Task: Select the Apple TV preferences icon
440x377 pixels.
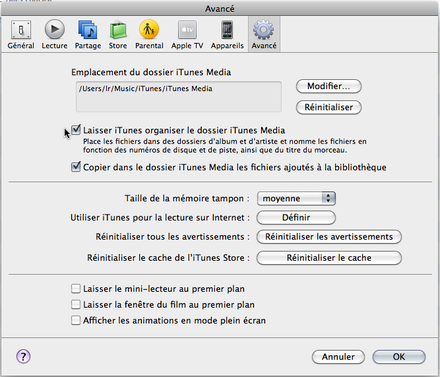Action: click(187, 30)
